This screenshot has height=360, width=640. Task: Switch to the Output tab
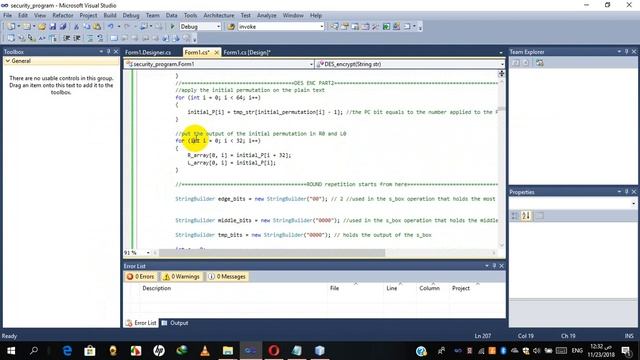[175, 323]
